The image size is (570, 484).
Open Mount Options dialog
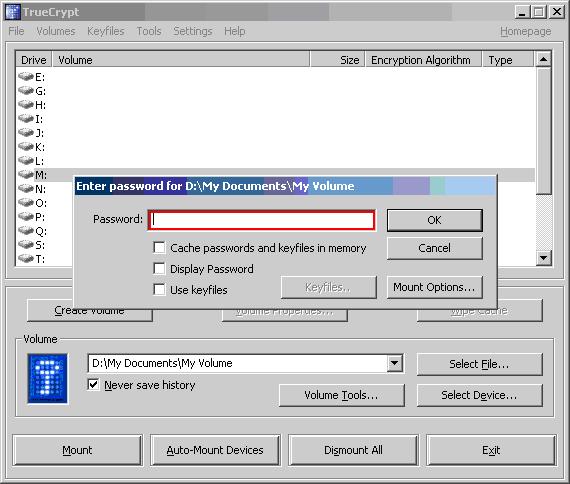(435, 287)
